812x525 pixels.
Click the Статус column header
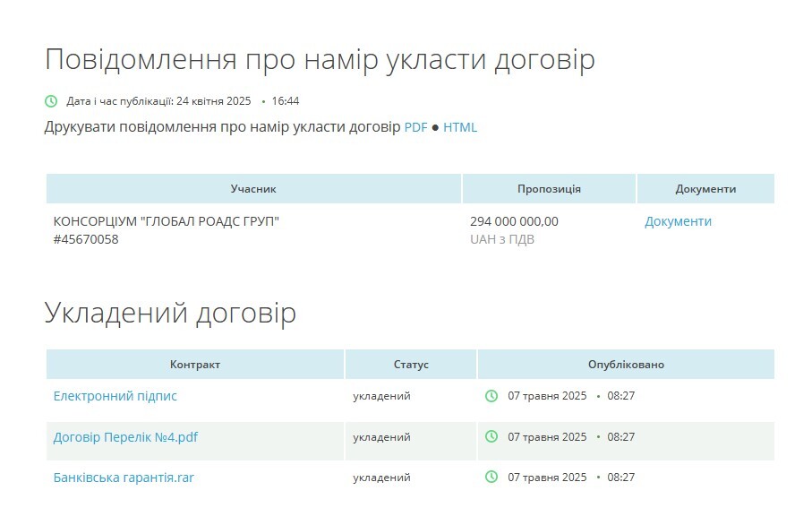(411, 365)
